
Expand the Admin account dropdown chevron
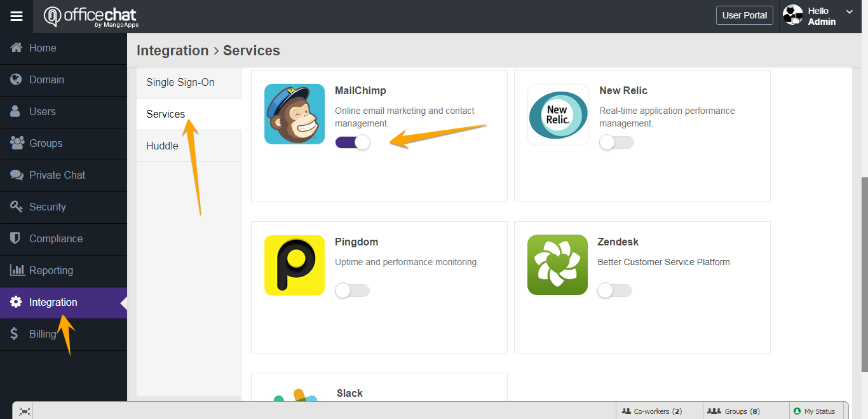850,11
